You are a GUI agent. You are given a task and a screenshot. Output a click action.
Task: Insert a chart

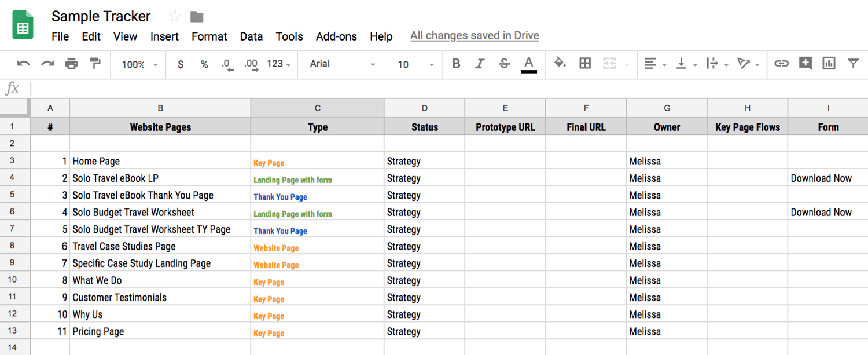(x=829, y=64)
